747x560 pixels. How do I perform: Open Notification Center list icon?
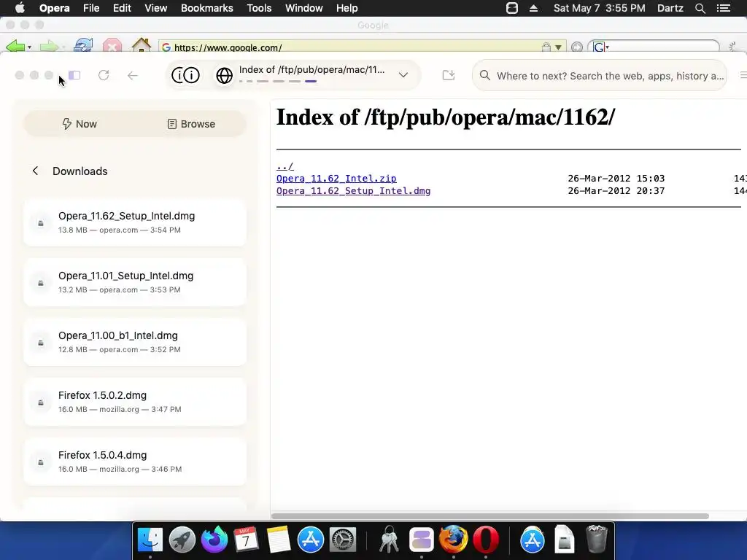723,8
